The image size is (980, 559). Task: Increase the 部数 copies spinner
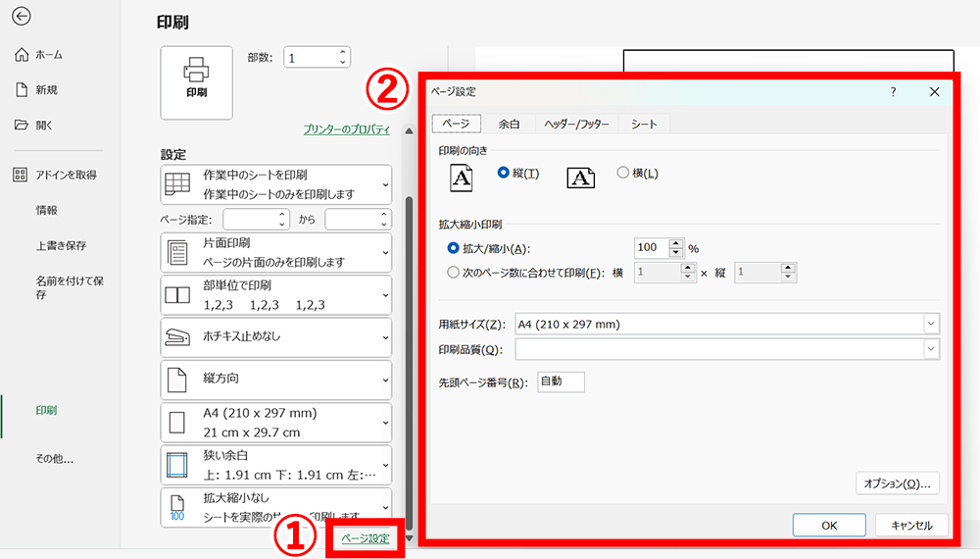(342, 53)
